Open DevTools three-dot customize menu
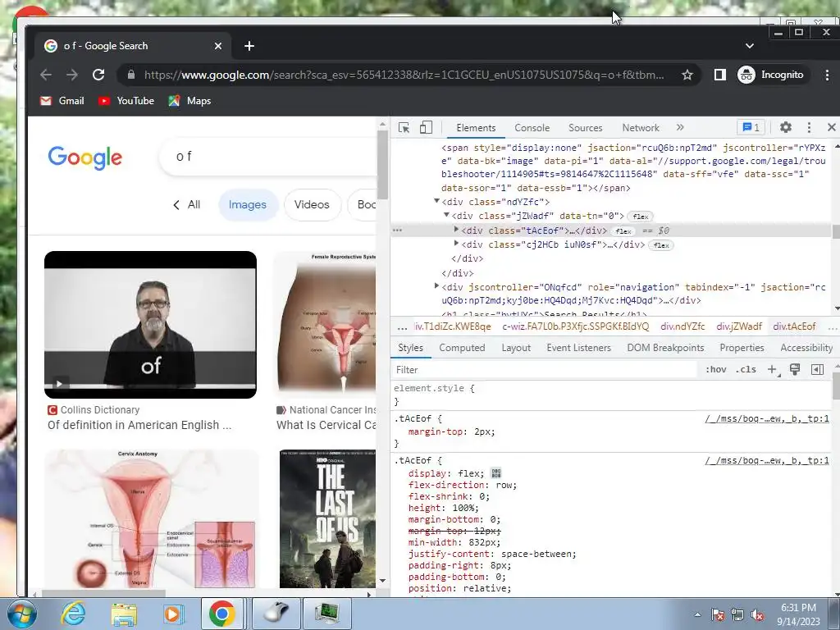 click(x=809, y=127)
